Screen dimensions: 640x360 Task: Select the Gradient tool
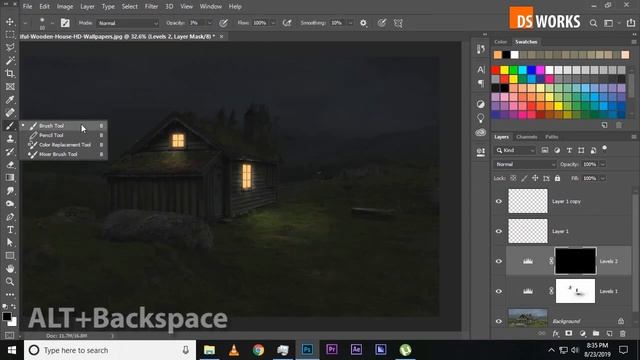10,178
